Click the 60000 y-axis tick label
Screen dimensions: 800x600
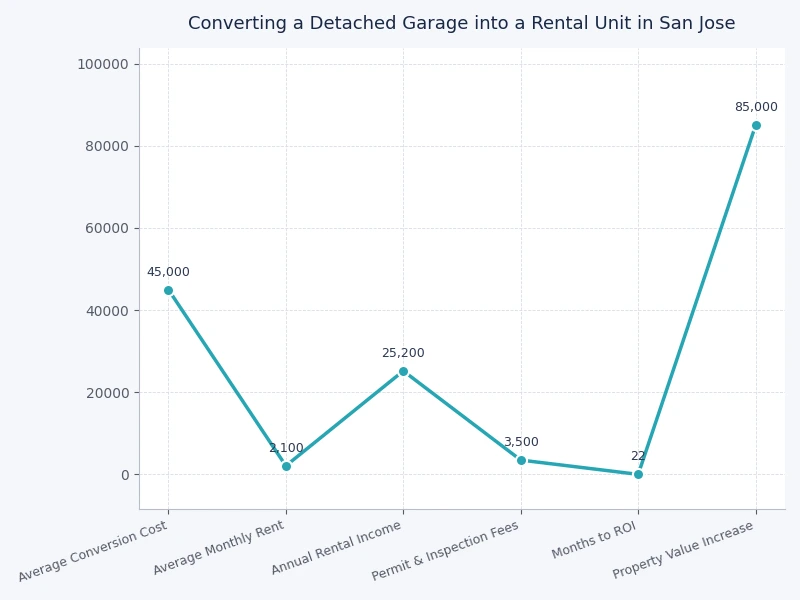[107, 229]
